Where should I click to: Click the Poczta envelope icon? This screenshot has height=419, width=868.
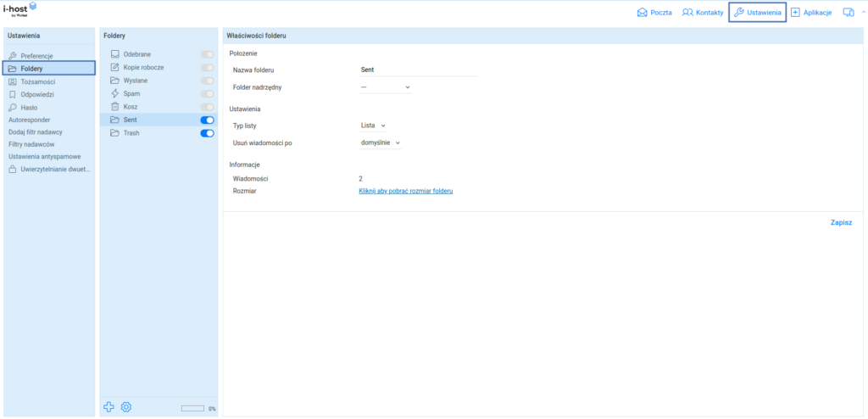point(643,13)
